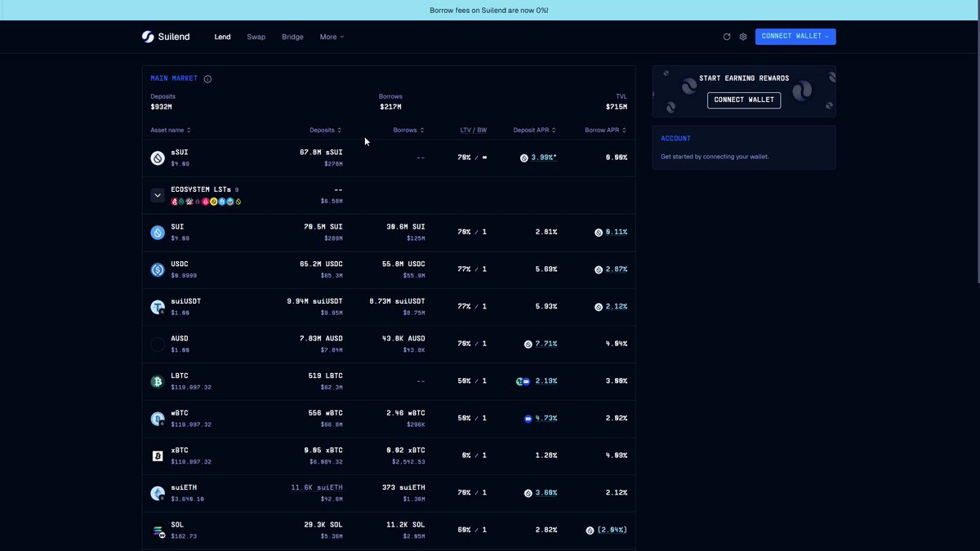The image size is (980, 551).
Task: Click the refresh icon in the header
Action: point(727,37)
